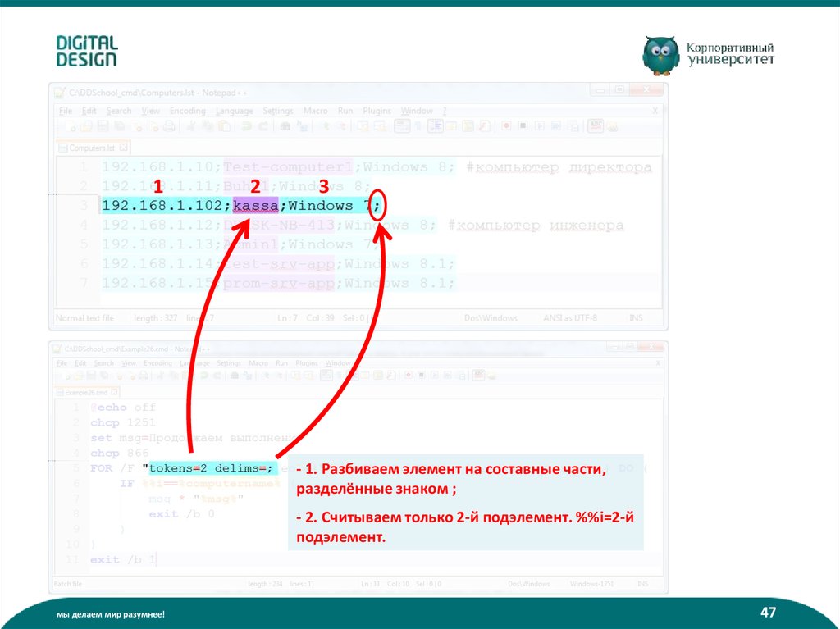Click Playback macro icon in Computers.lst window
Image resolution: width=840 pixels, height=629 pixels.
click(540, 126)
